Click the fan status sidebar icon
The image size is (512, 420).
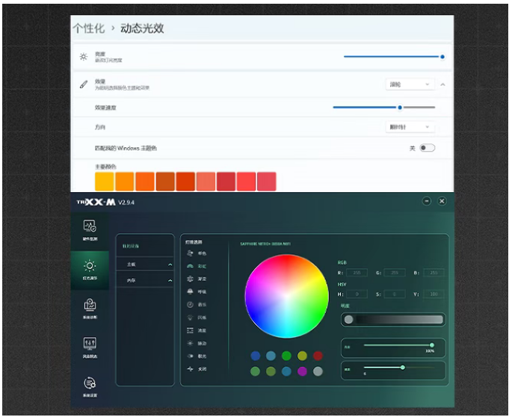pos(89,346)
